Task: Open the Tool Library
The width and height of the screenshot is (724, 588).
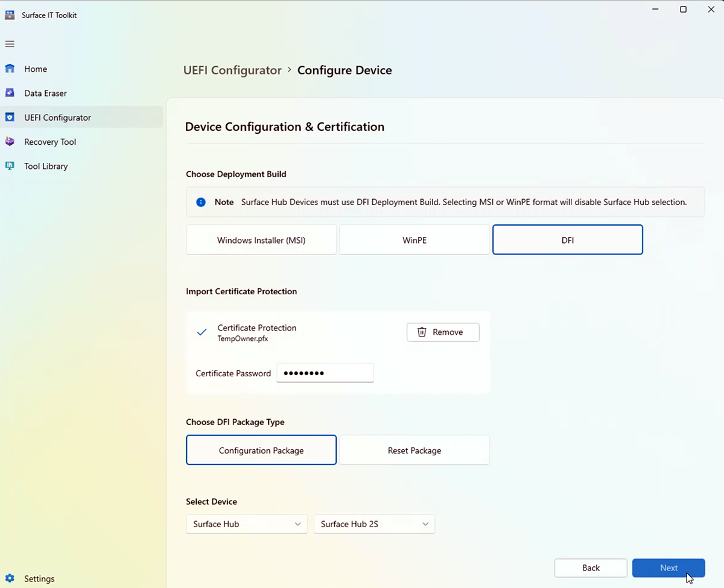Action: (45, 166)
